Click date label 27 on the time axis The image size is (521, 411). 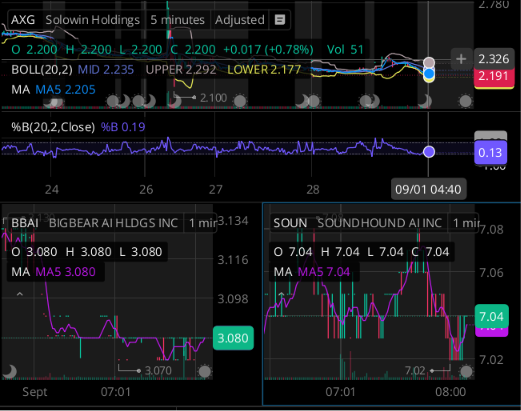coord(216,190)
